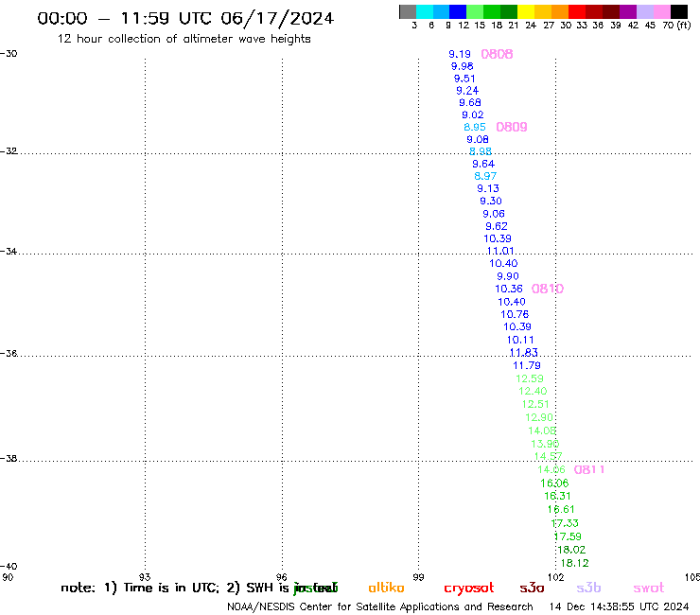This screenshot has height=615, width=700.
Task: Click the 17.33 wave height value
Action: [x=565, y=523]
